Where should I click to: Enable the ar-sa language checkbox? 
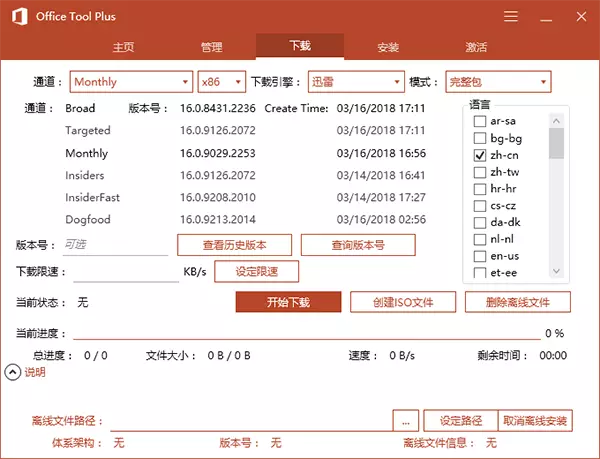pos(481,121)
